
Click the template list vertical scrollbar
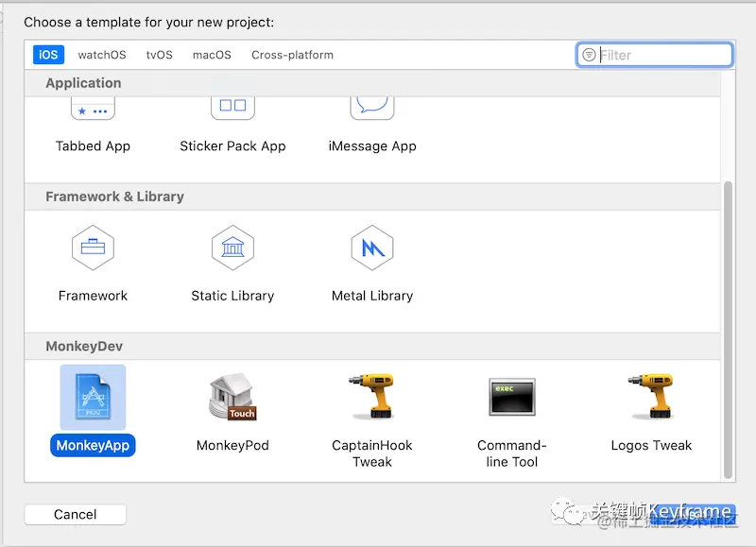pyautogui.click(x=728, y=330)
